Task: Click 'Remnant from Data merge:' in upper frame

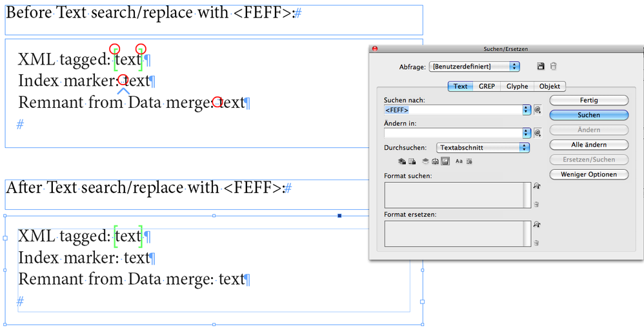Action: (x=116, y=102)
